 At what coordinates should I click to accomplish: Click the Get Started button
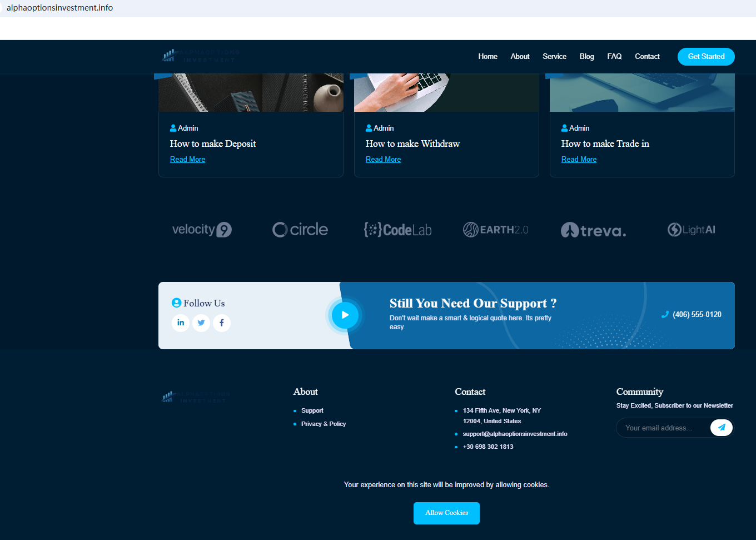point(706,57)
